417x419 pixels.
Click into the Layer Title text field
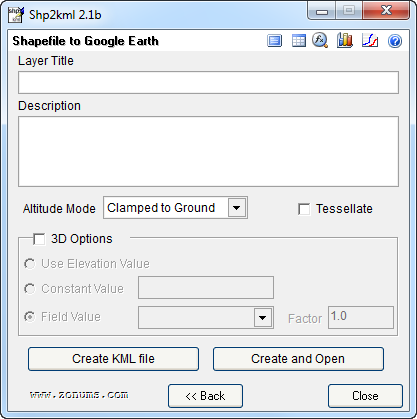[208, 82]
